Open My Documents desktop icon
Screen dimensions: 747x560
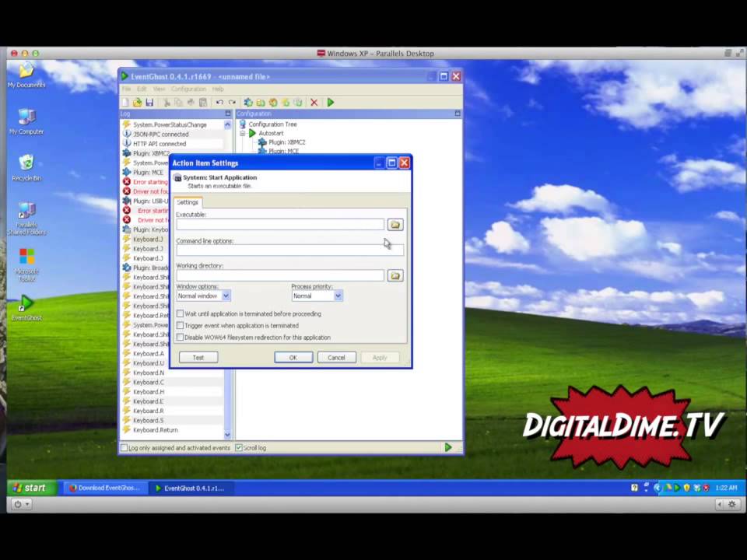26,75
